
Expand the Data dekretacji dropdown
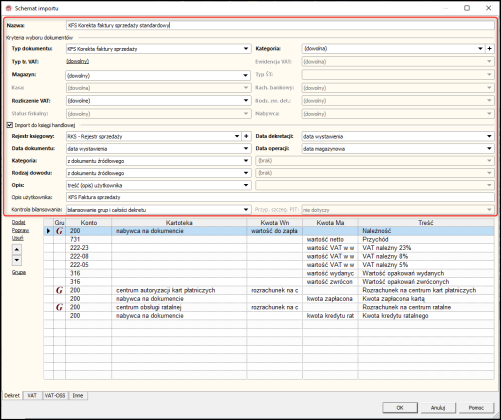[489, 136]
